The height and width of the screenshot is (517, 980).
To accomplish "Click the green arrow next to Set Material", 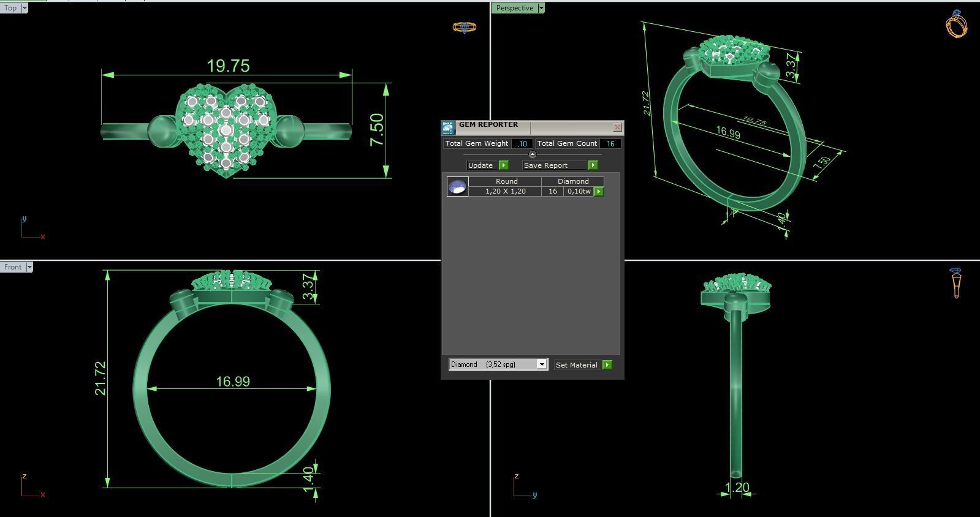I will 607,365.
